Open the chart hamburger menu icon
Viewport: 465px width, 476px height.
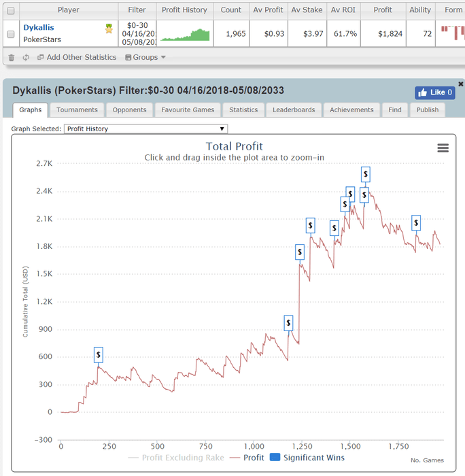point(443,148)
